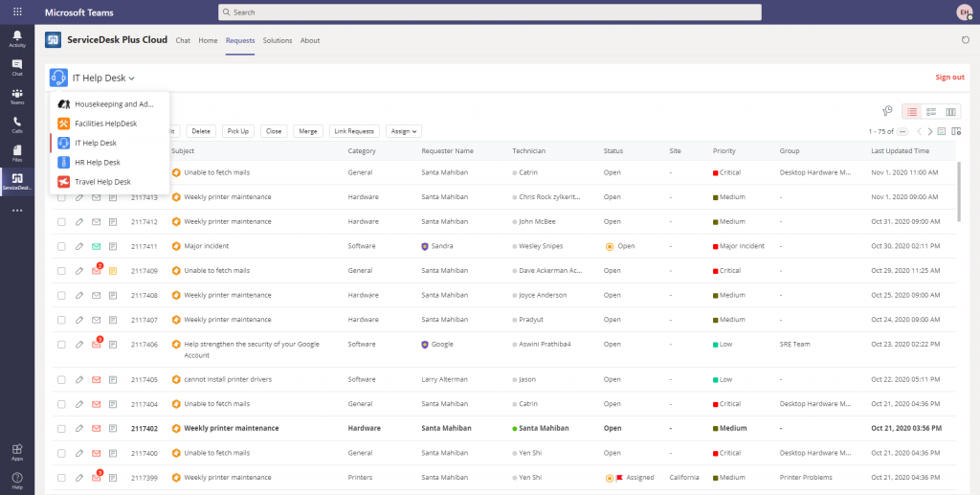Image resolution: width=980 pixels, height=495 pixels.
Task: Click the Teams search box
Action: [490, 12]
